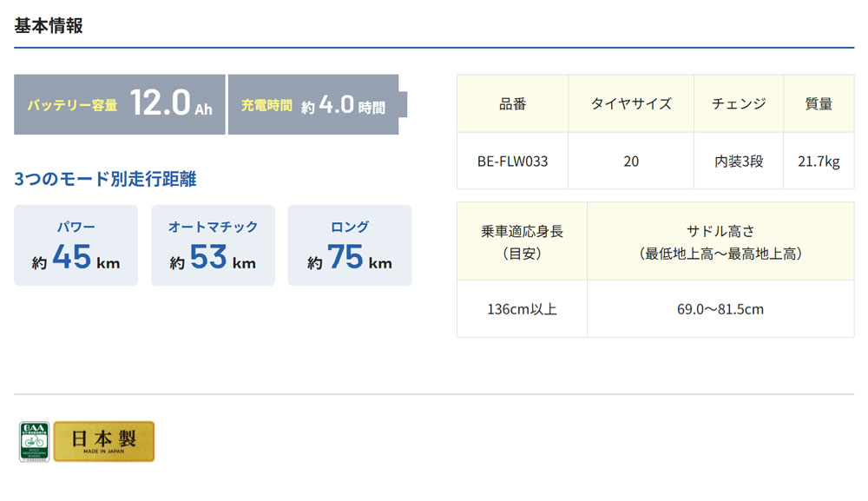
Task: Click the タイヤサイズ table header cell
Action: (631, 104)
